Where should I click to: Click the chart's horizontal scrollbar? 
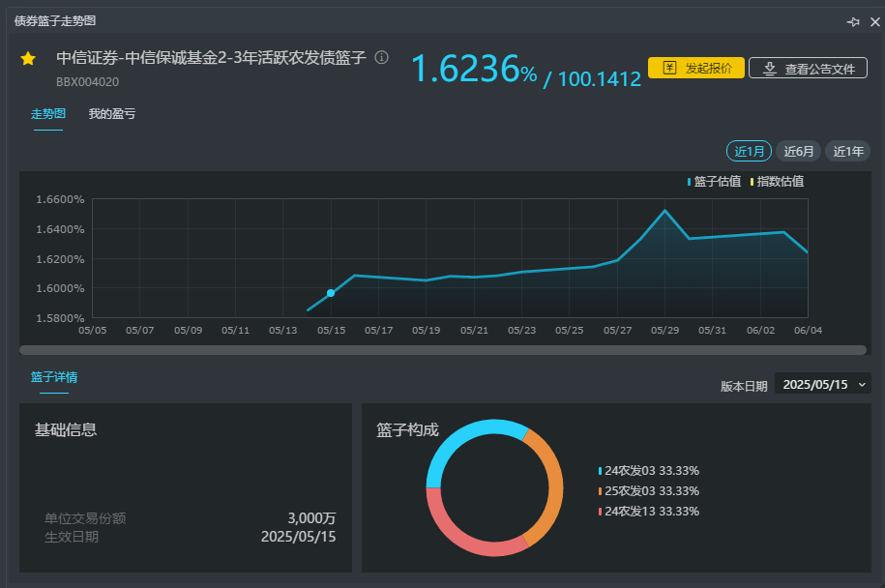click(x=443, y=350)
